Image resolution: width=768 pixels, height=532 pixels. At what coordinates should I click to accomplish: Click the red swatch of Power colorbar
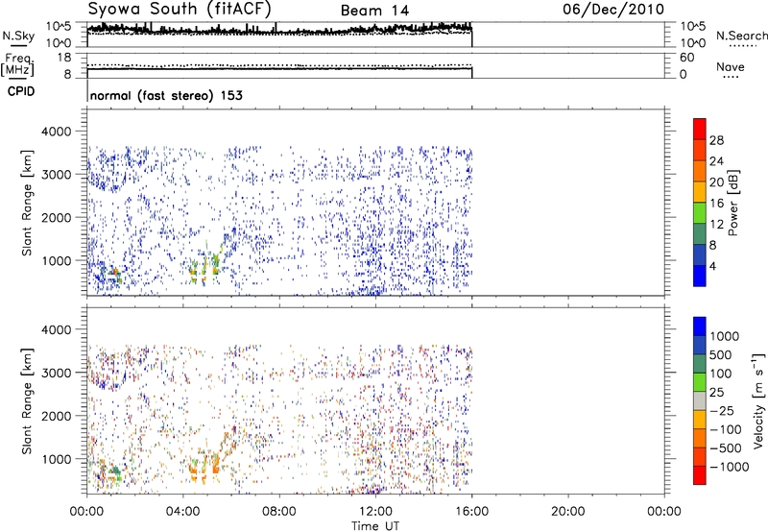[700, 129]
